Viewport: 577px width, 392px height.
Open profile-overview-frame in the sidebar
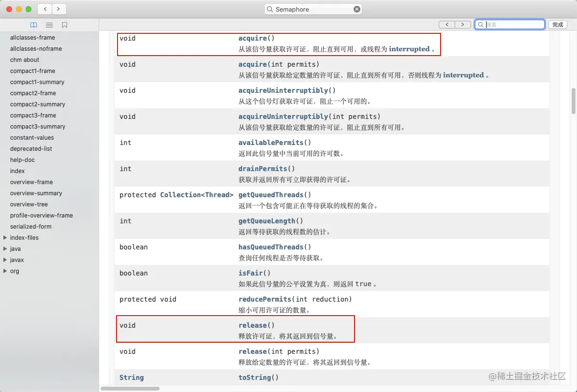tap(41, 215)
